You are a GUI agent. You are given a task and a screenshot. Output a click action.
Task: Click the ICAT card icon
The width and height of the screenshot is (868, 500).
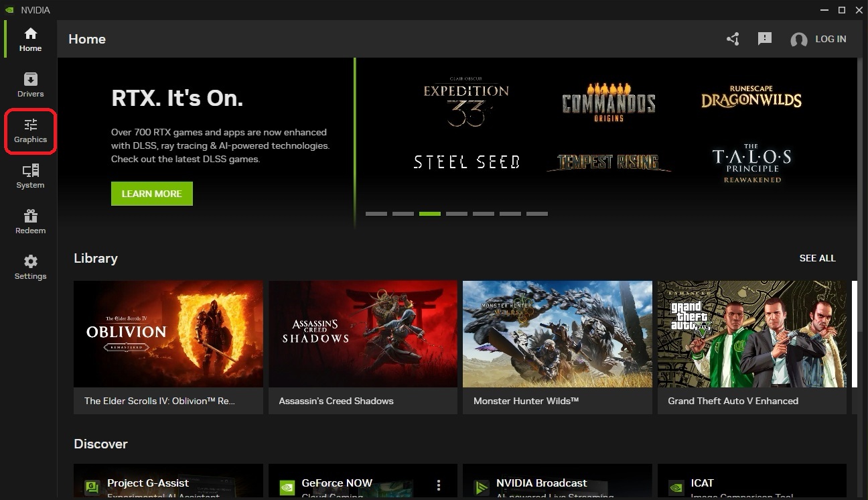[x=676, y=487]
